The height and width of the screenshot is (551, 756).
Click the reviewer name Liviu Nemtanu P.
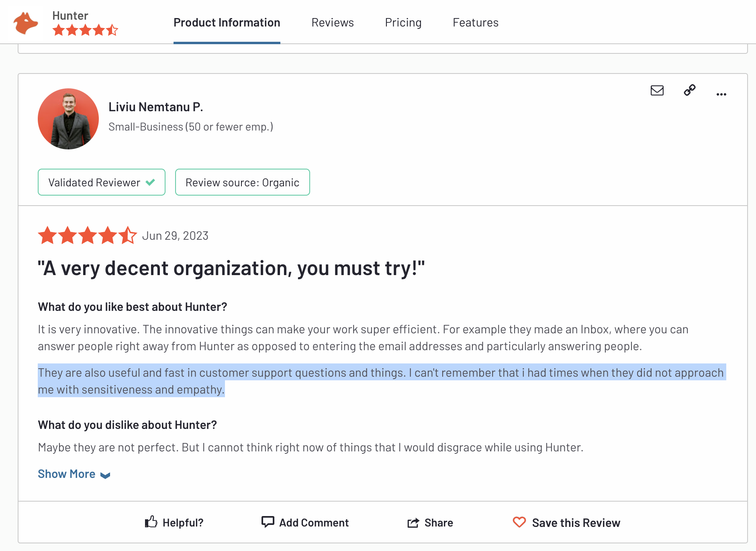156,107
